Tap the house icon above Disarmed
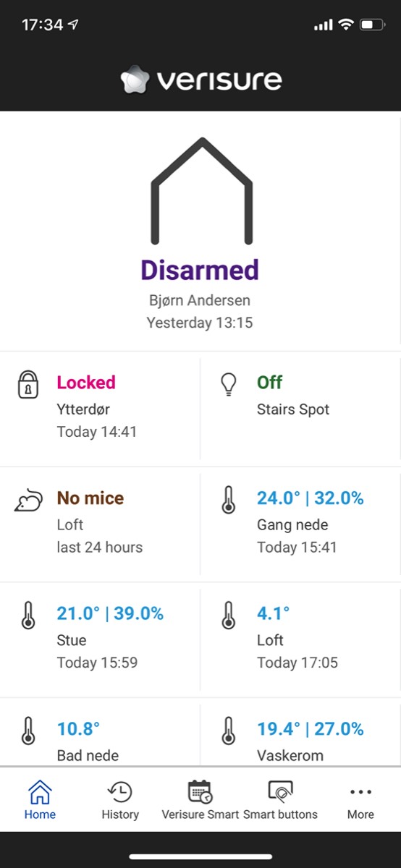401x868 pixels. 201,191
